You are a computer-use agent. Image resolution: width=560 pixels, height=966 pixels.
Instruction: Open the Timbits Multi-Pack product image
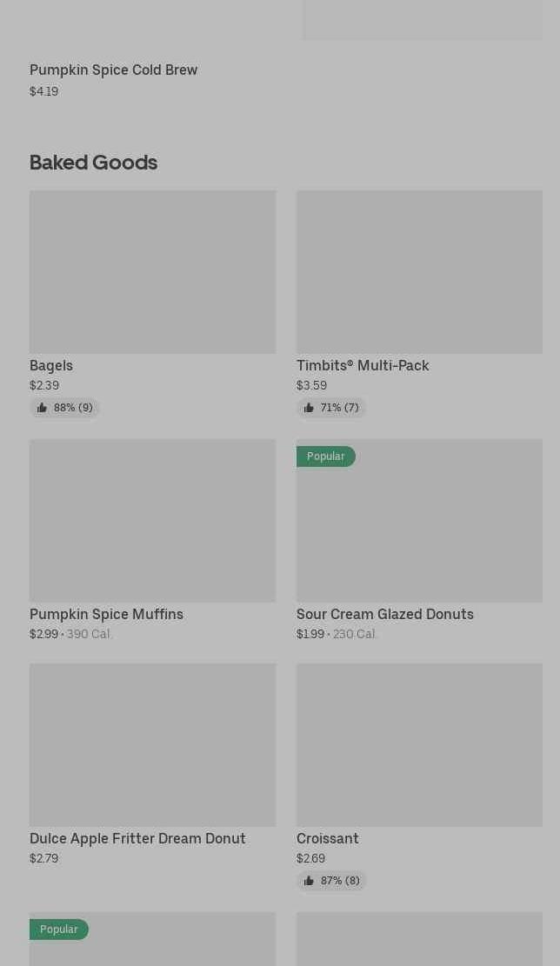click(x=419, y=272)
